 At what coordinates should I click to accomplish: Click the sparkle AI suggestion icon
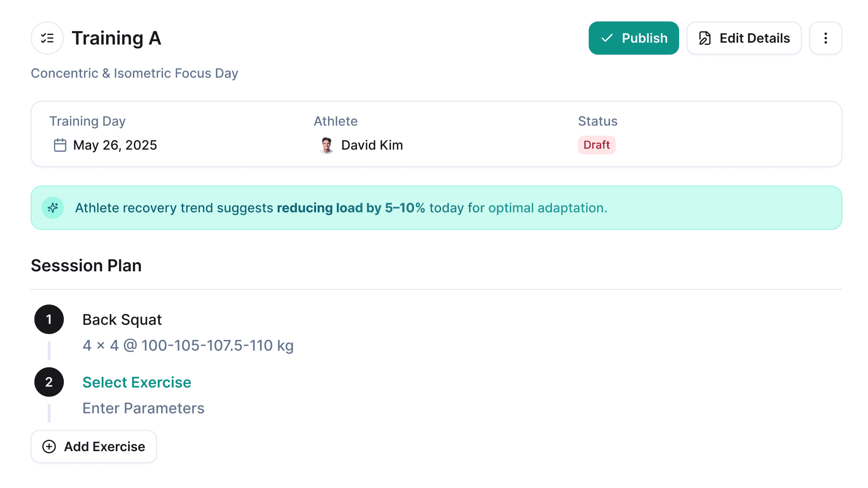pyautogui.click(x=53, y=208)
